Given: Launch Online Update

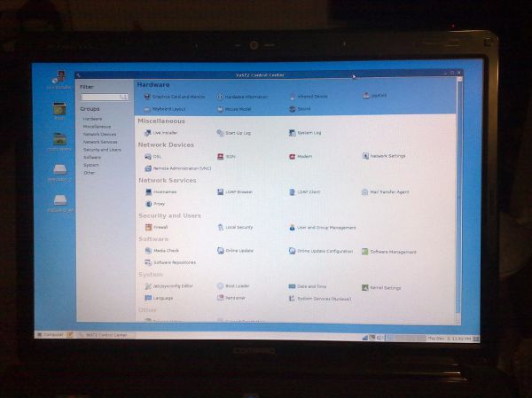Looking at the screenshot, I should 236,251.
